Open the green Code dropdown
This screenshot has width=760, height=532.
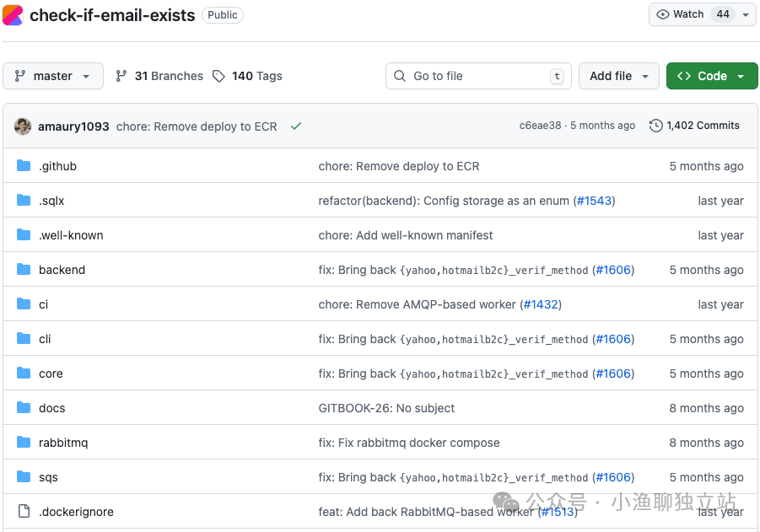click(x=711, y=76)
